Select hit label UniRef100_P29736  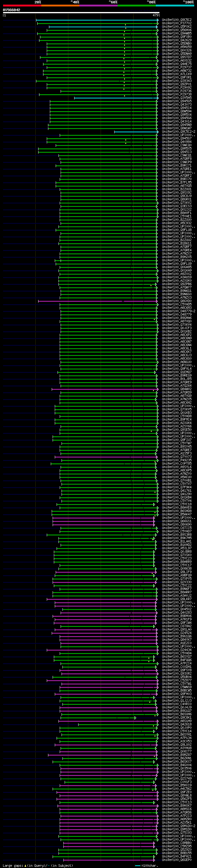coord(177,91)
